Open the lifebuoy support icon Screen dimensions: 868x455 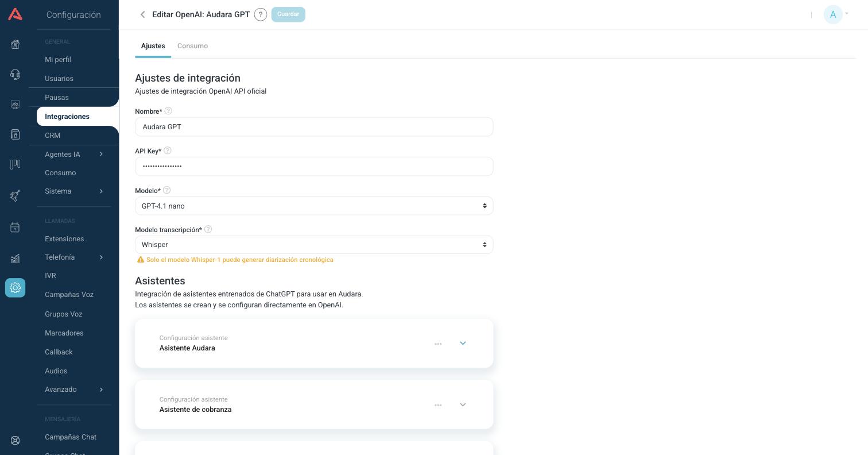pyautogui.click(x=15, y=440)
